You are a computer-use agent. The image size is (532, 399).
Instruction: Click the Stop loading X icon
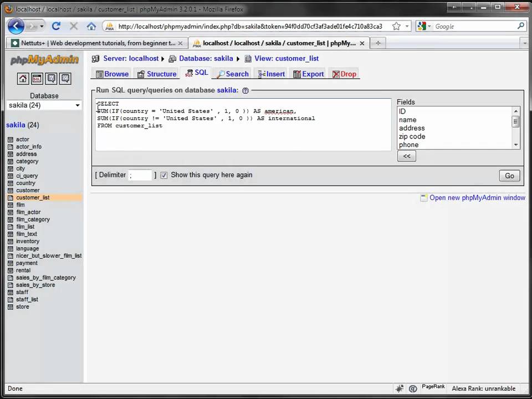coord(74,26)
